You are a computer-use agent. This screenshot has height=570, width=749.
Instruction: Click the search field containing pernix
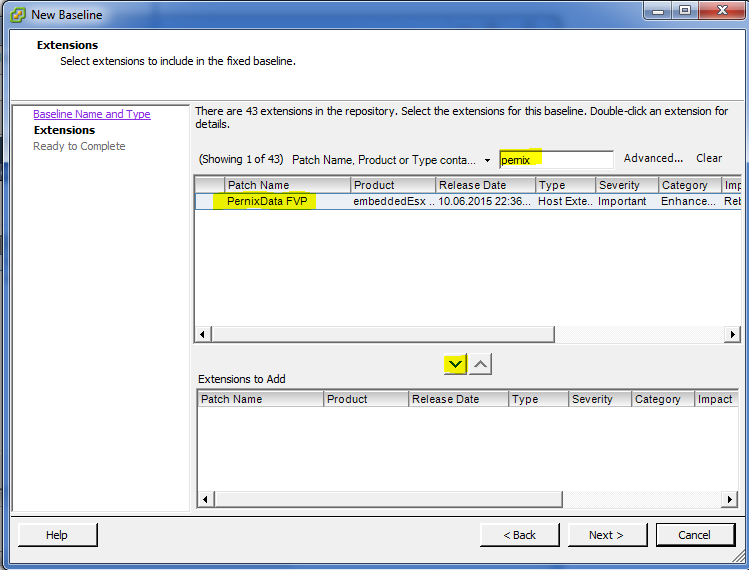(x=556, y=160)
